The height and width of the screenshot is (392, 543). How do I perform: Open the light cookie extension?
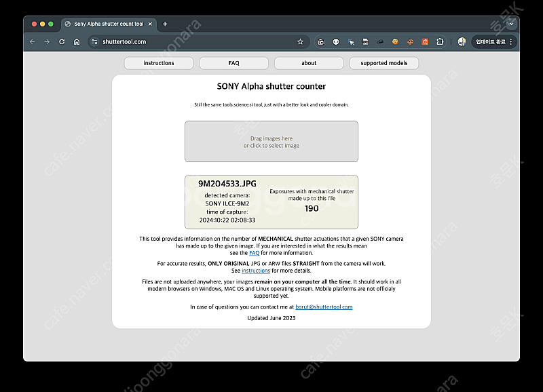(x=395, y=42)
